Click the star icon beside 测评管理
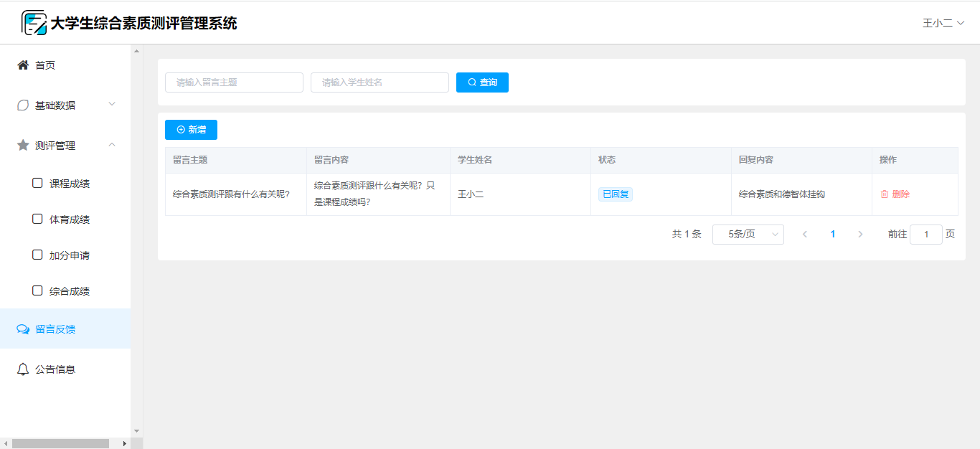Screen dimensions: 980x449 click(x=23, y=146)
